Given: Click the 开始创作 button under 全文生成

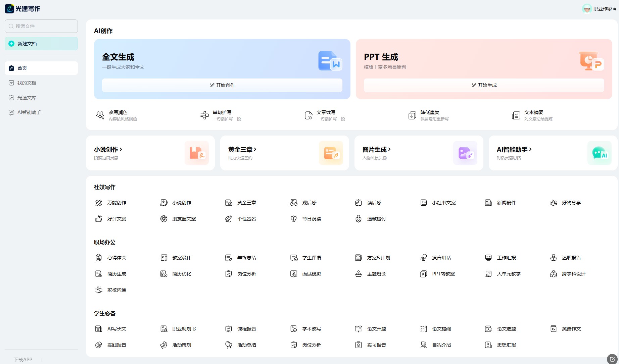Looking at the screenshot, I should [x=222, y=85].
